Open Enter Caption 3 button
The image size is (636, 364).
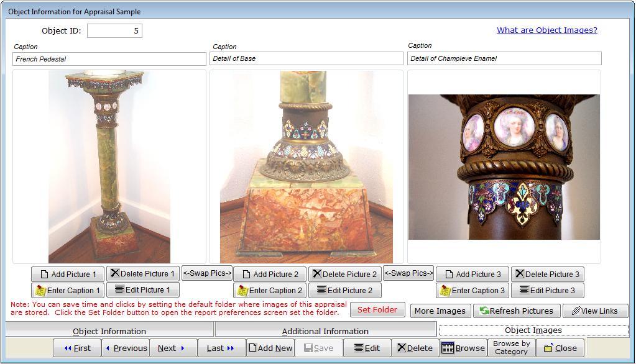click(472, 290)
